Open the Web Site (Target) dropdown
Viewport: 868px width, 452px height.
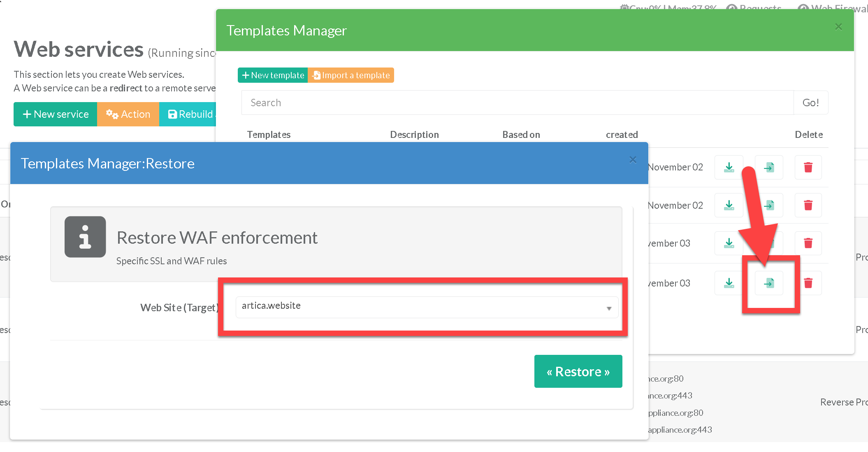(426, 307)
